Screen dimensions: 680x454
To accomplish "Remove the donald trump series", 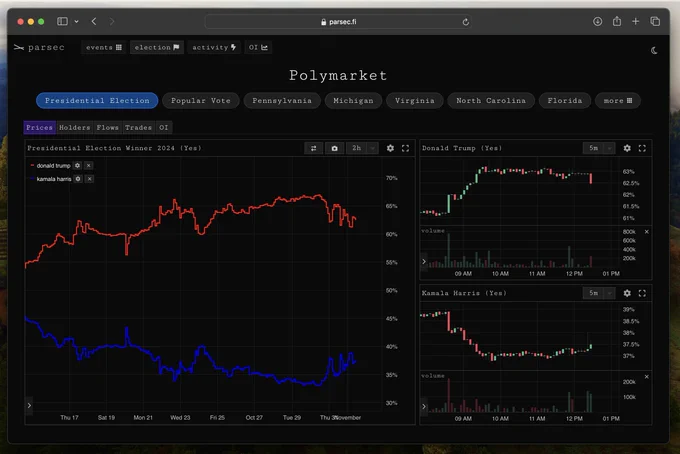I will (x=88, y=165).
